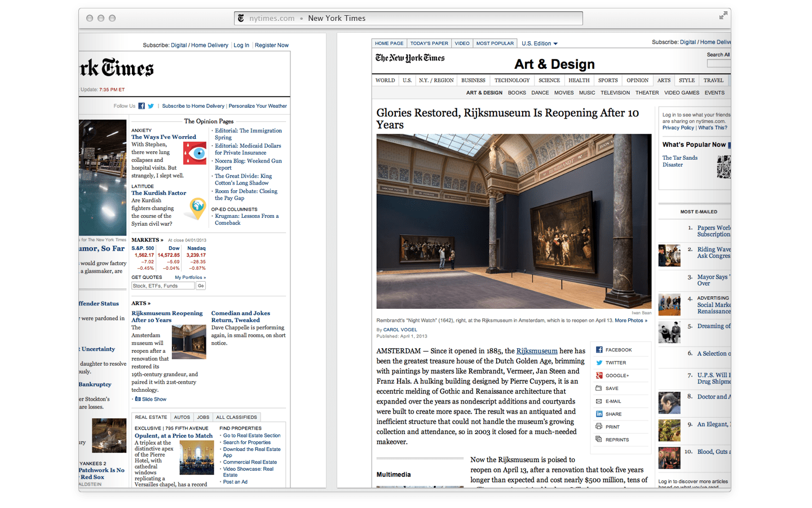Click The New York Times logo in article window
Screen dimensions: 812x508
tap(410, 58)
